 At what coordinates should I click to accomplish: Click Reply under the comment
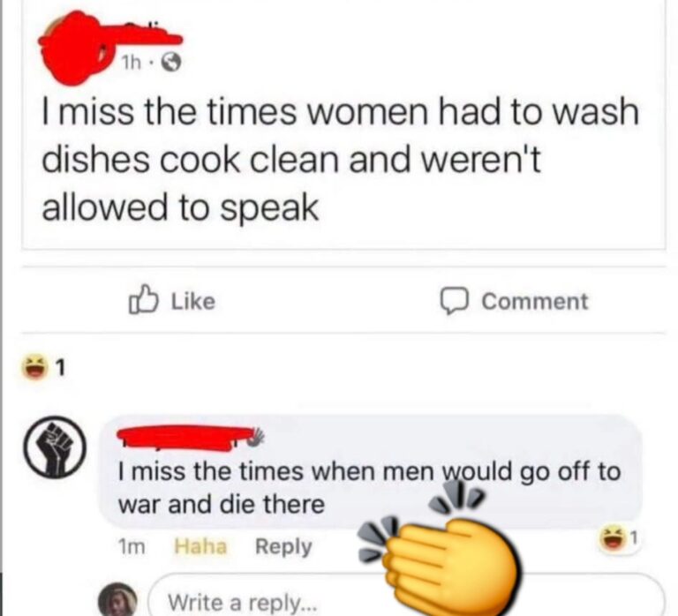pos(283,547)
